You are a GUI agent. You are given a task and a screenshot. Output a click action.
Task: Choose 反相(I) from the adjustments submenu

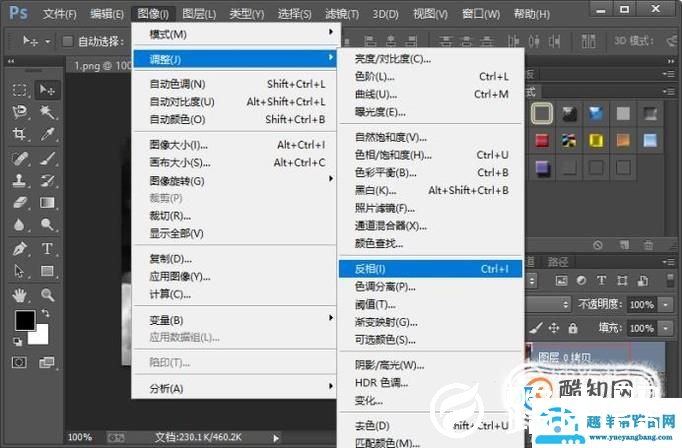click(x=430, y=269)
